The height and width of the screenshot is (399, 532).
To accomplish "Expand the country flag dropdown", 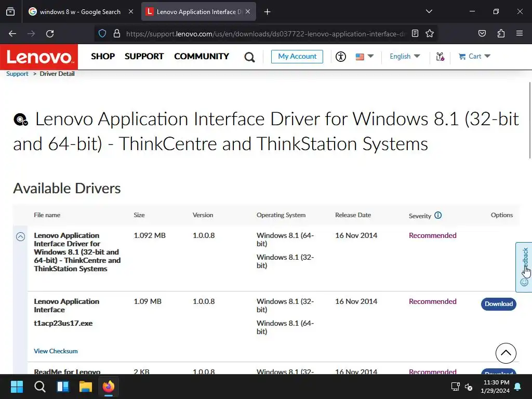I will 365,56.
